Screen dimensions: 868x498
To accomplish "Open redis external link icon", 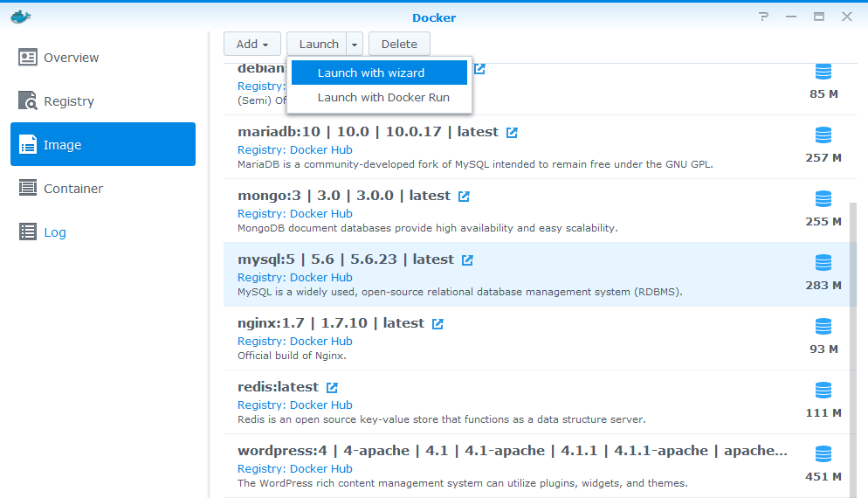I will tap(332, 387).
